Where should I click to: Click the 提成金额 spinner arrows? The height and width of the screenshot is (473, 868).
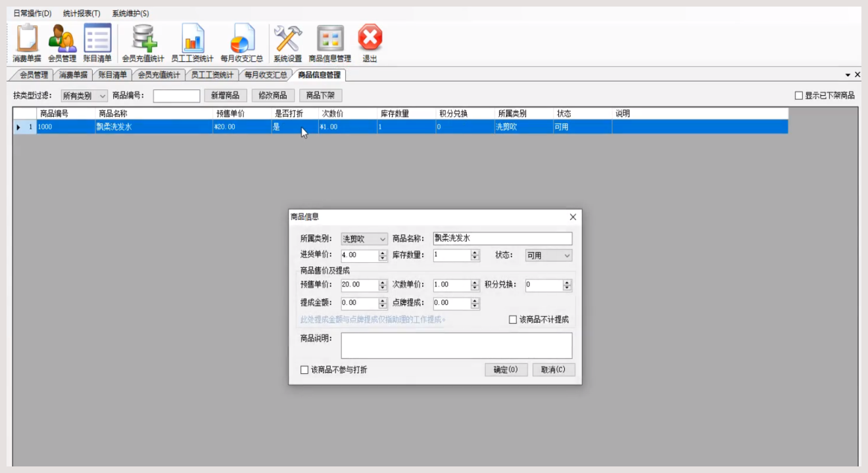[x=383, y=304]
